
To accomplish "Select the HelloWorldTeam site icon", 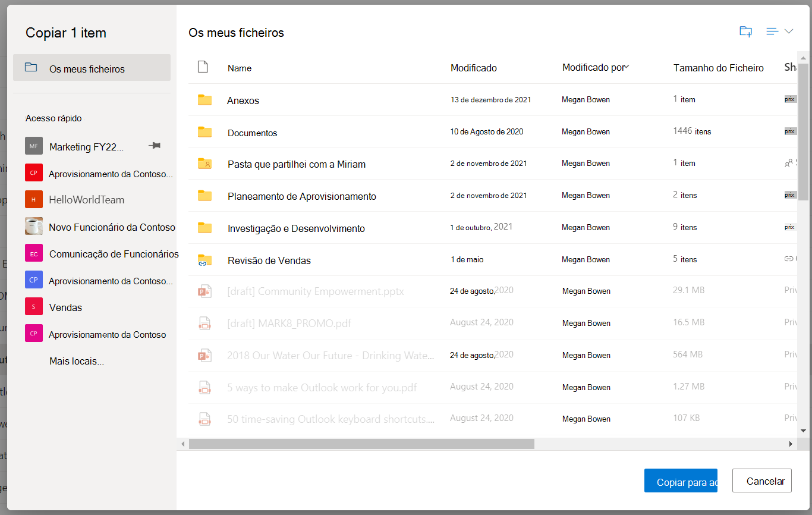I will pos(34,199).
